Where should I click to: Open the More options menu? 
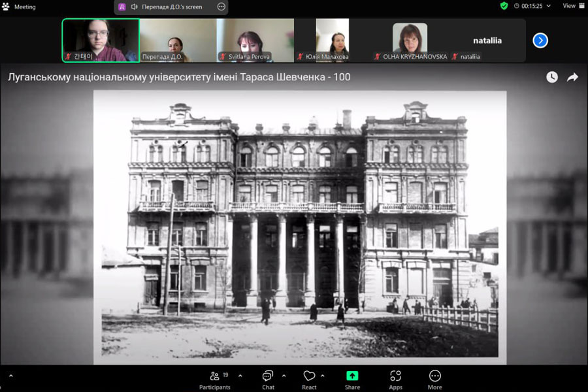tap(434, 378)
